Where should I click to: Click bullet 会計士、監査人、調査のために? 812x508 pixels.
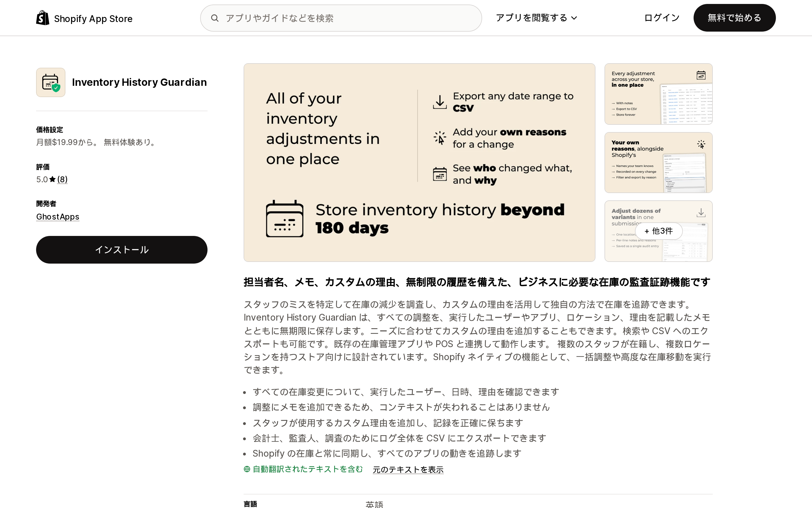(399, 438)
